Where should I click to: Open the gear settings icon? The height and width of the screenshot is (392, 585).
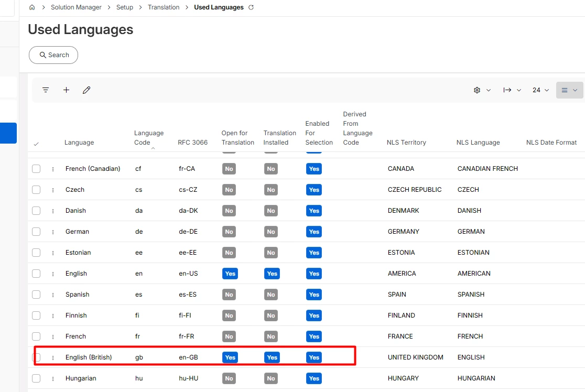point(477,90)
